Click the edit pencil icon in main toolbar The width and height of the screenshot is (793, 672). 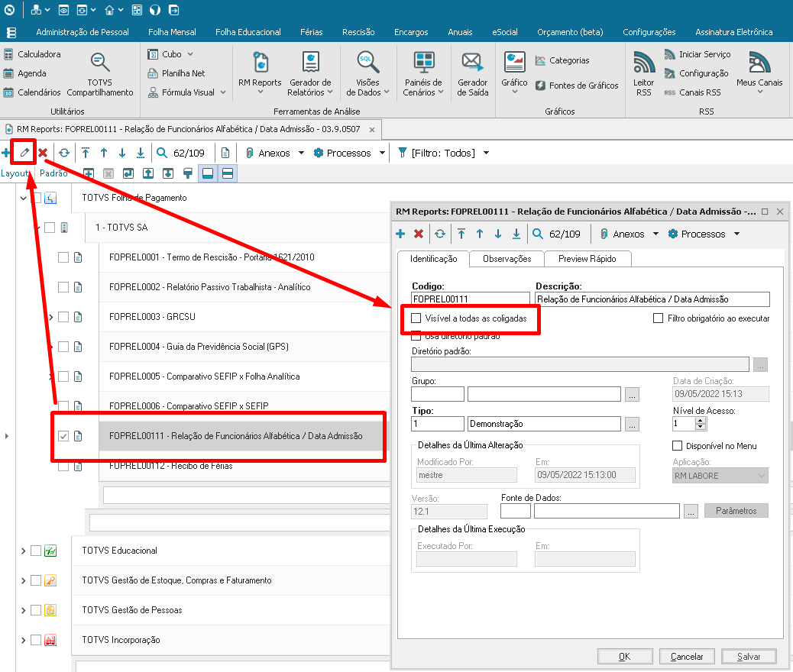24,152
